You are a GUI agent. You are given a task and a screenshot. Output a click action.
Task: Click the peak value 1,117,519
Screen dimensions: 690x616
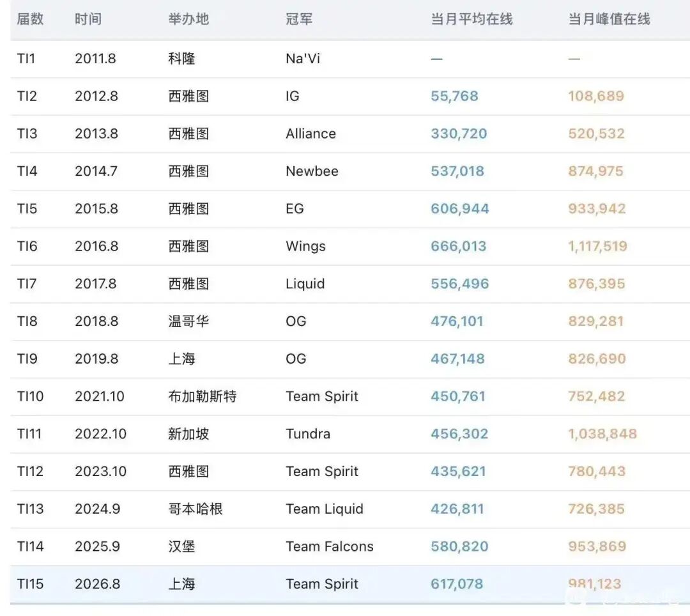pos(597,246)
